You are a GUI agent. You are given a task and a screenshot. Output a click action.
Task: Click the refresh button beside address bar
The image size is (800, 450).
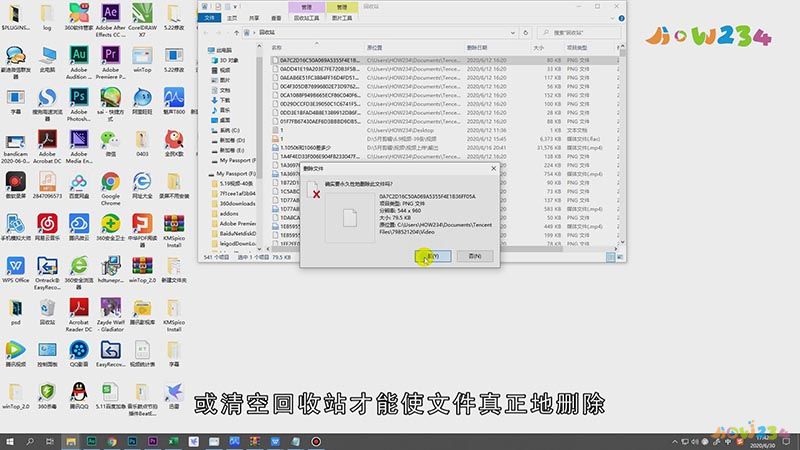(526, 33)
